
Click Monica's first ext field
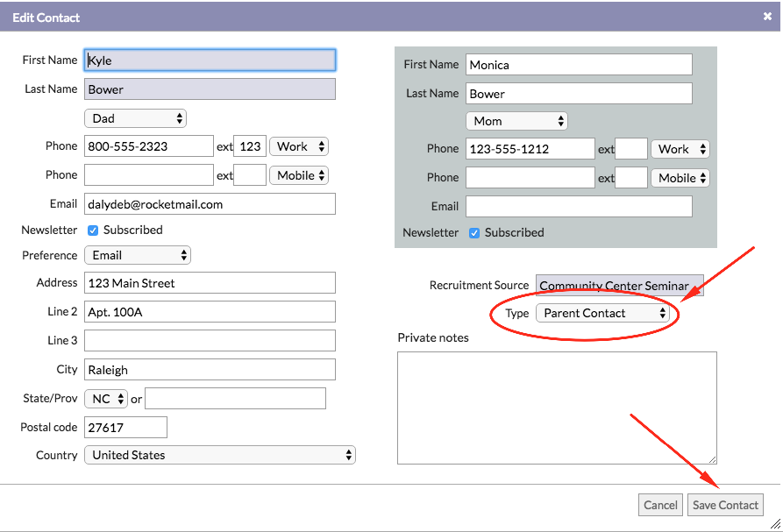pos(631,149)
